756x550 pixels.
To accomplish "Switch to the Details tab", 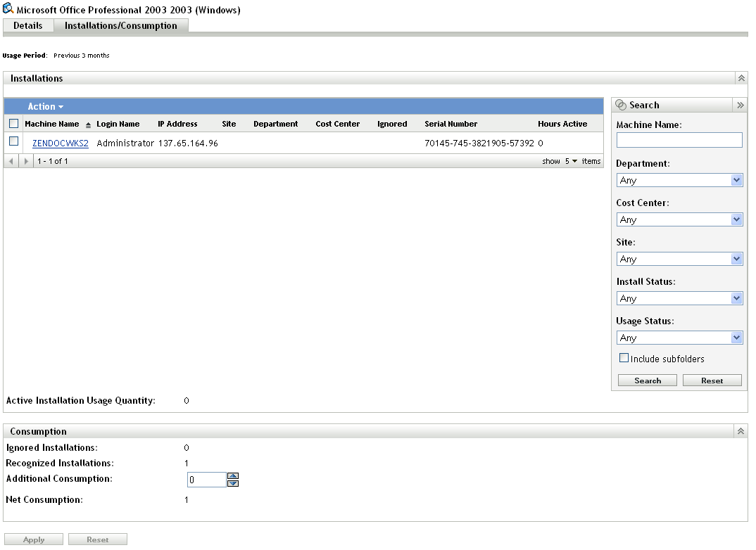I will 28,25.
